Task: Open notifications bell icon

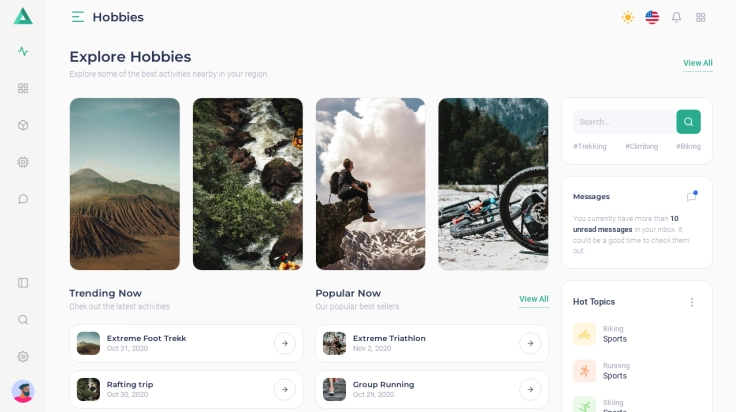Action: [x=676, y=17]
